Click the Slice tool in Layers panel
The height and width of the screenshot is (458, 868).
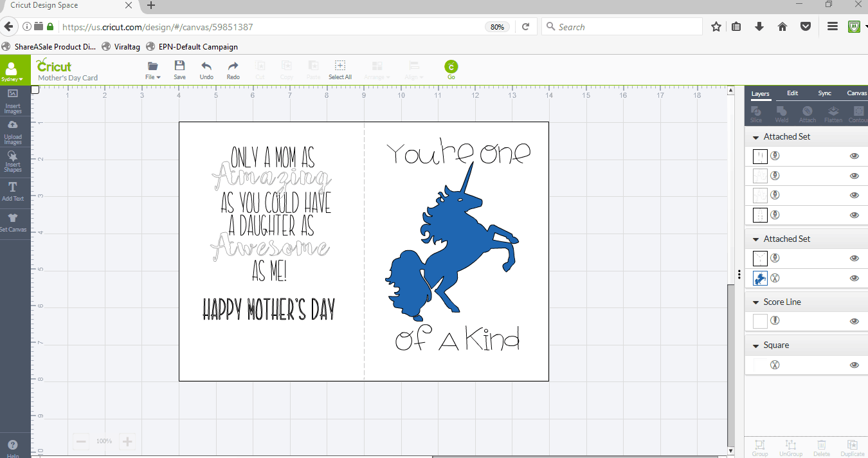[x=756, y=114]
